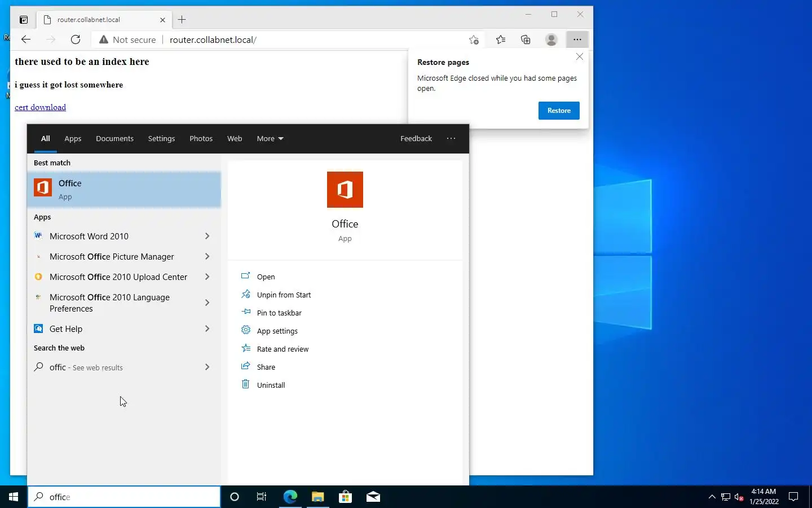
Task: Close the router.collabnet.local tab
Action: tap(162, 20)
